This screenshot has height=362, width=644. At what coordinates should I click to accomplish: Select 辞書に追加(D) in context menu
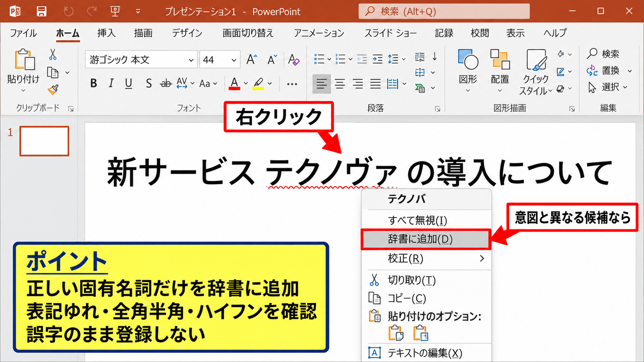pos(426,239)
